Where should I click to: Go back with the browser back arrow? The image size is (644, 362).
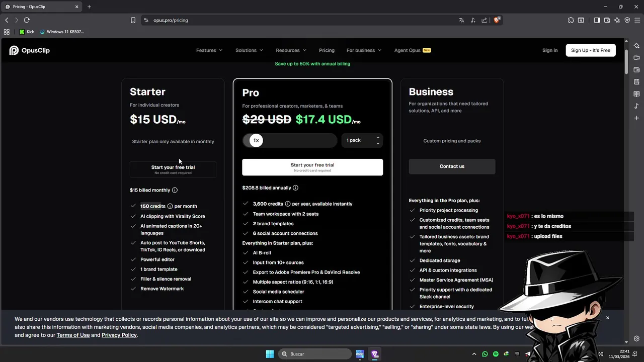click(x=7, y=20)
